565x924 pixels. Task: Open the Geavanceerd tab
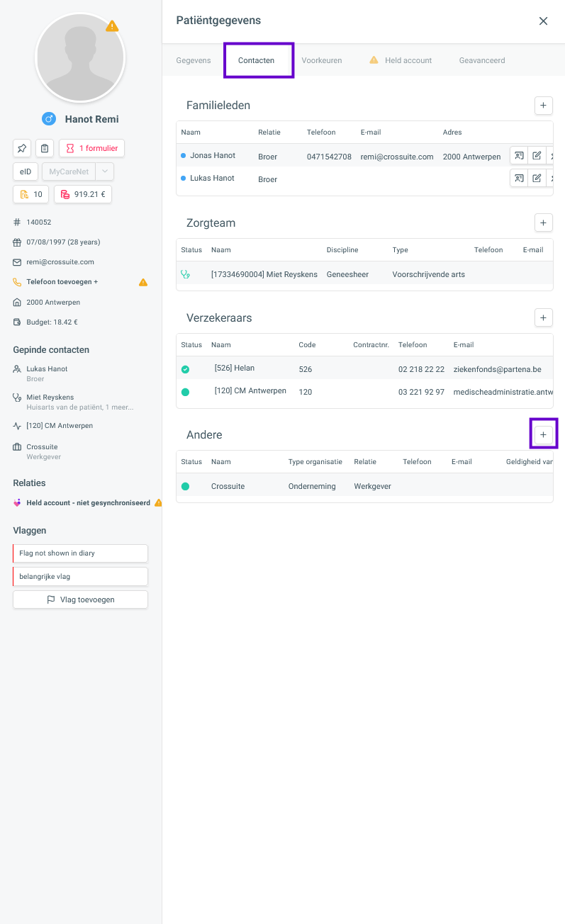[482, 60]
